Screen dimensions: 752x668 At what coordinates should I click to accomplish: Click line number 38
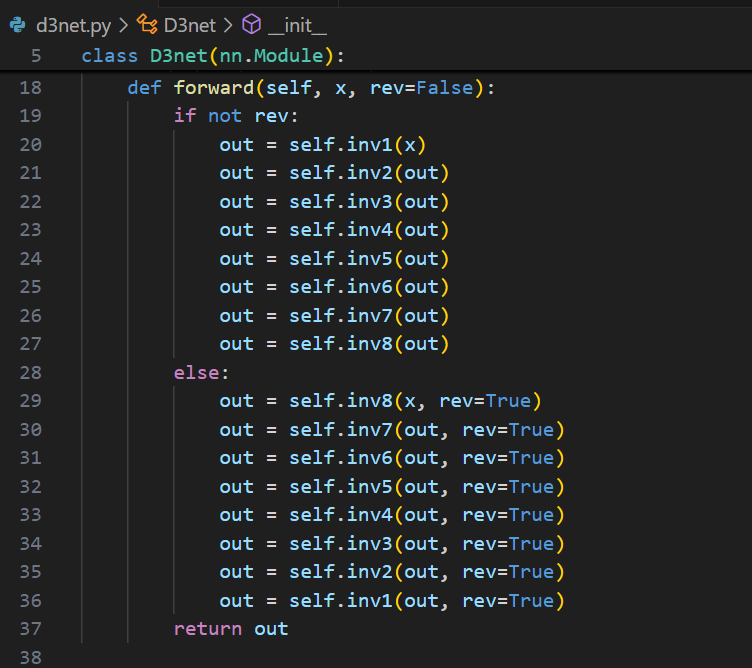tap(30, 657)
